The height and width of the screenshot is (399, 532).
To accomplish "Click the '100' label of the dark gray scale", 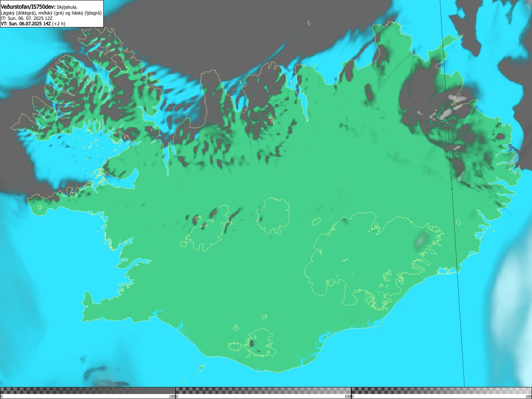I will tap(172, 397).
